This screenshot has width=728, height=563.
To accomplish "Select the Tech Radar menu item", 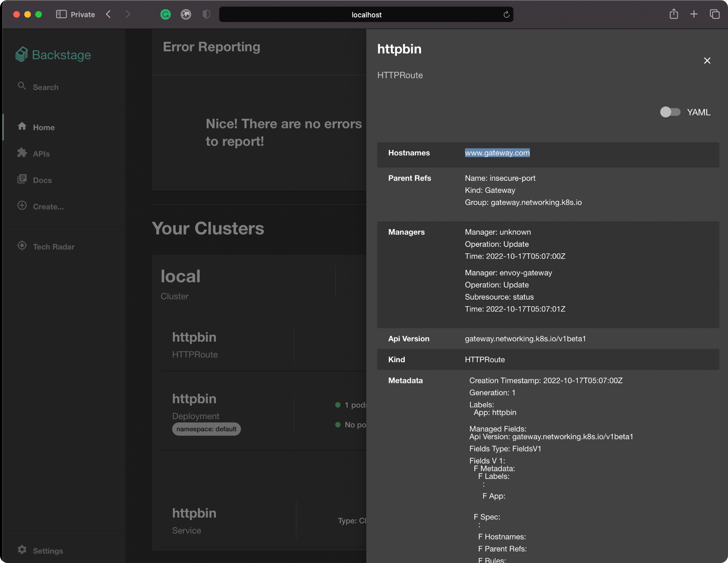I will pyautogui.click(x=54, y=247).
